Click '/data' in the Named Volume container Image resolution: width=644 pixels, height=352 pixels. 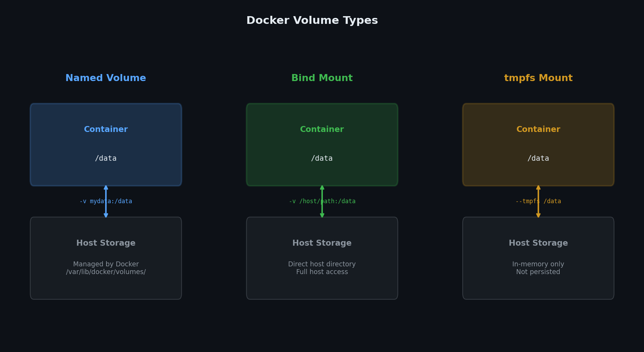(x=106, y=158)
